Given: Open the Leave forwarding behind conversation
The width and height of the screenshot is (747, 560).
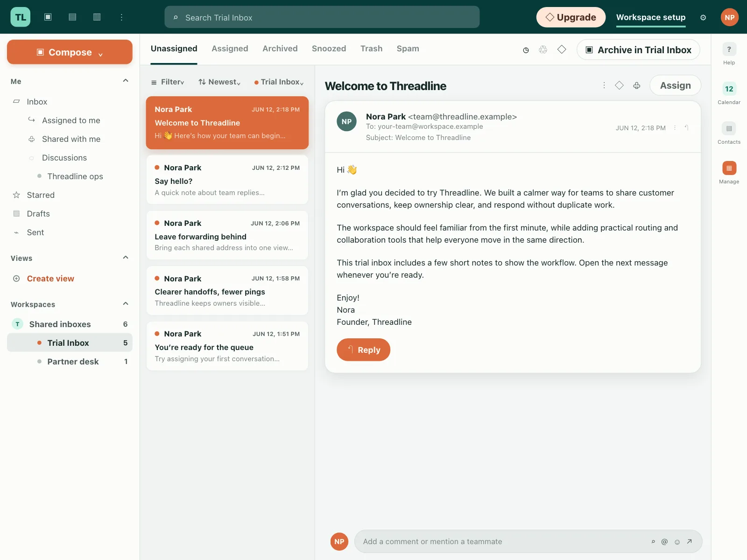Looking at the screenshot, I should coord(227,235).
